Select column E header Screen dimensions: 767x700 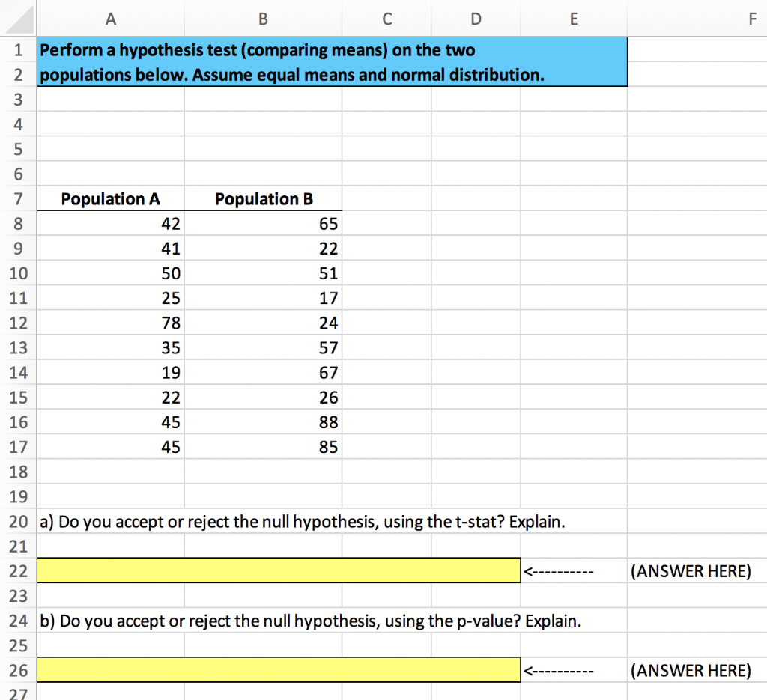[x=574, y=19]
